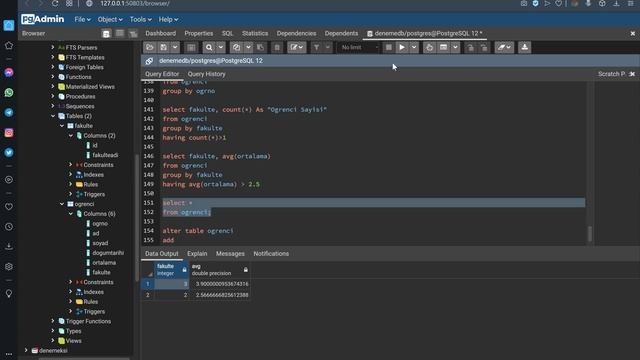
Task: Stop query execution square button
Action: pos(389,48)
